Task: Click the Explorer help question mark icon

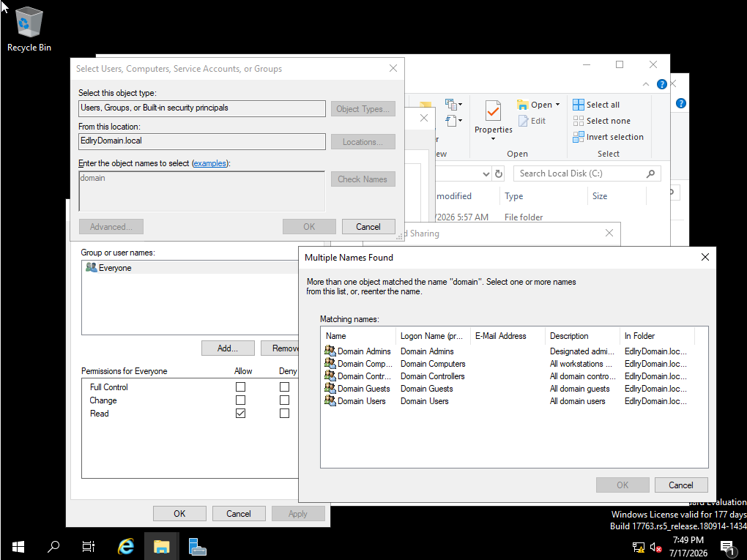Action: point(662,84)
